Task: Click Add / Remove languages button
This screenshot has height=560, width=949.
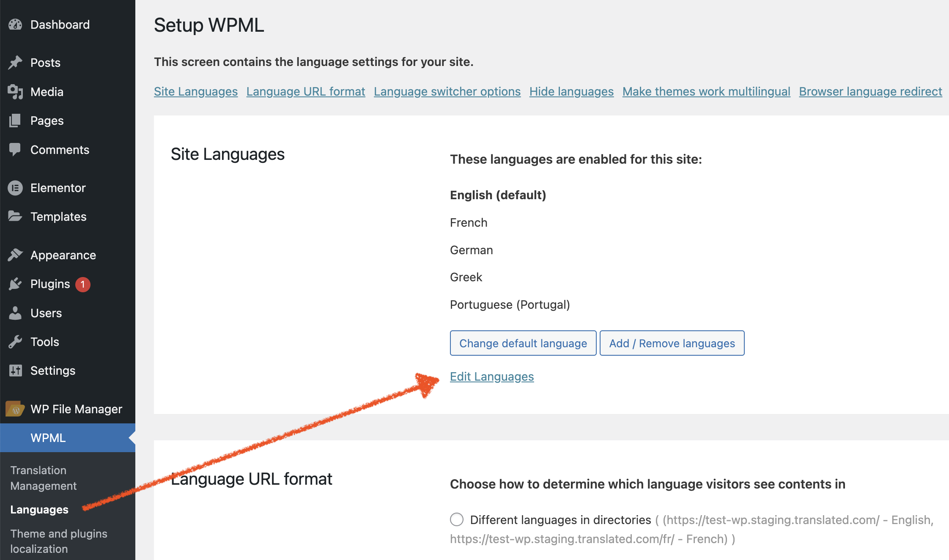Action: click(672, 343)
